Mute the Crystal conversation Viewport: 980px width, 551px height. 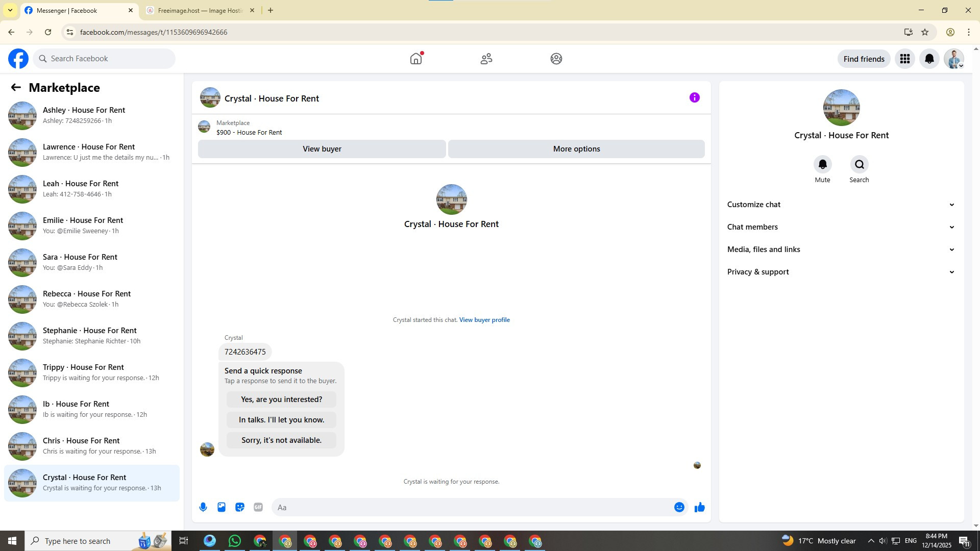[x=822, y=164]
